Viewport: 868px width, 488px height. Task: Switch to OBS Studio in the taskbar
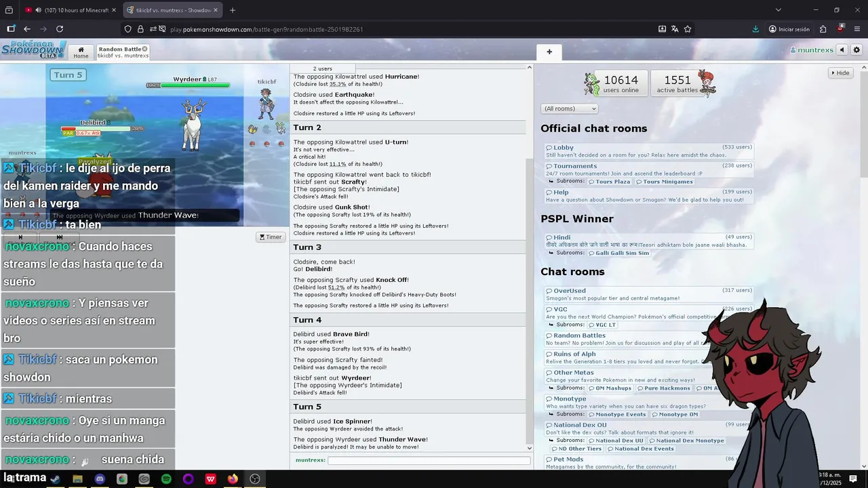coord(255,479)
